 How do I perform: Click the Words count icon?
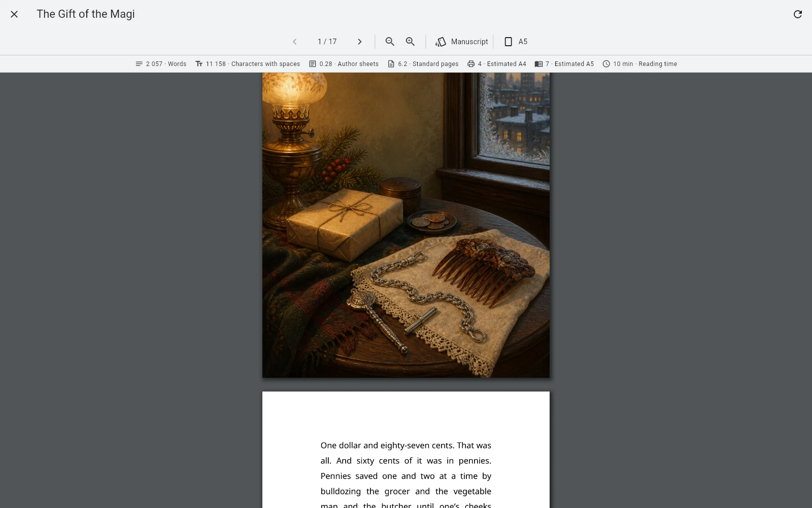[139, 64]
